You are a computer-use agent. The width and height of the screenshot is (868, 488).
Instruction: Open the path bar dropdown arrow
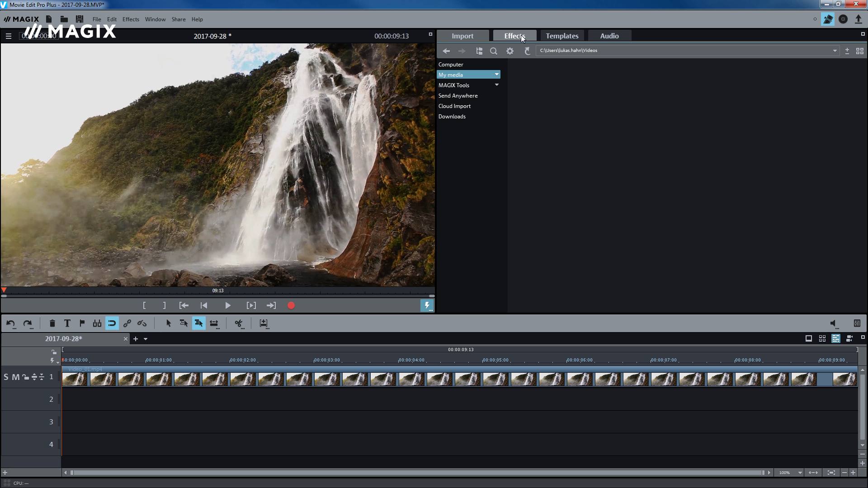(x=834, y=50)
